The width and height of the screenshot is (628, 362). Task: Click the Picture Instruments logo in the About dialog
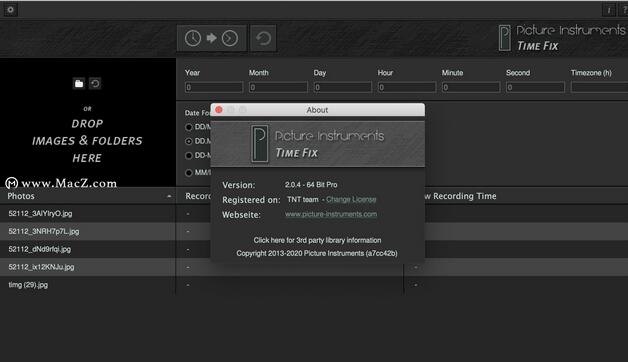[x=317, y=144]
